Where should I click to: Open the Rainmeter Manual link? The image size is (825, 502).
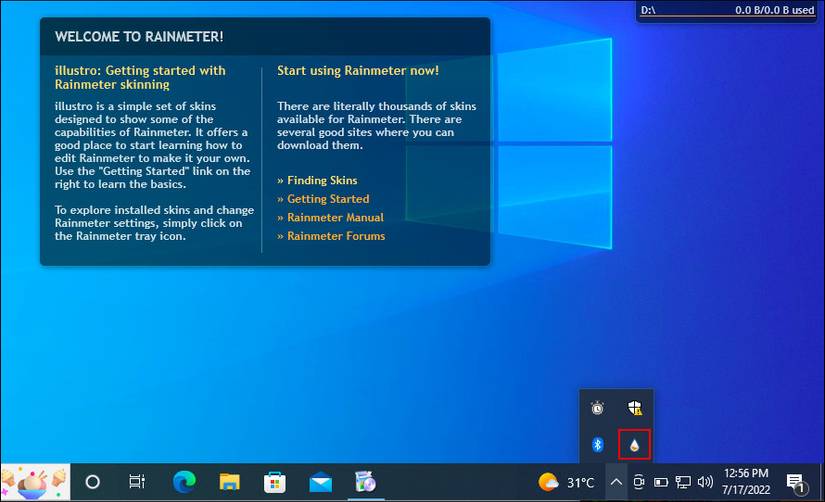pos(330,217)
